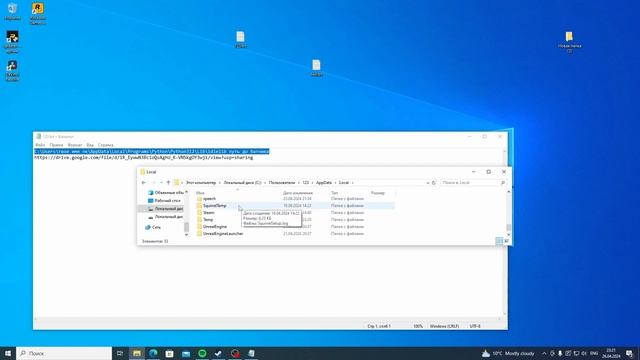
Task: Click Этот компьютер in the address path
Action: [201, 183]
